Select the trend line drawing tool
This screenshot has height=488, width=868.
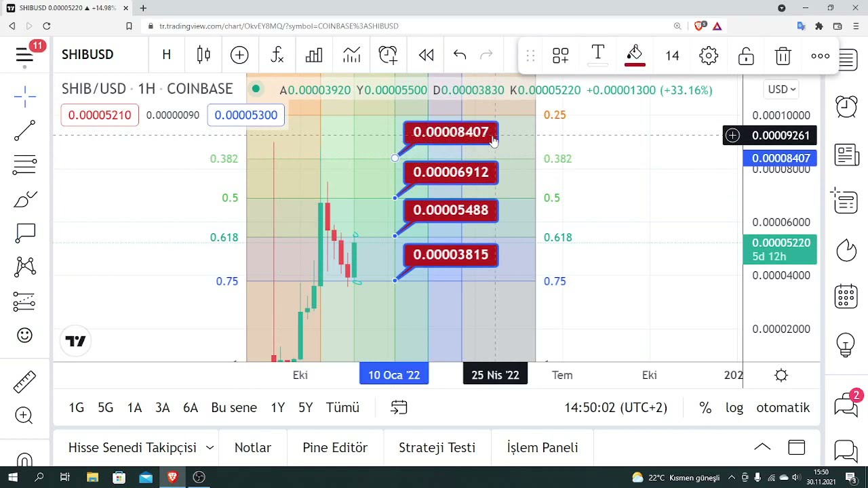tap(24, 131)
